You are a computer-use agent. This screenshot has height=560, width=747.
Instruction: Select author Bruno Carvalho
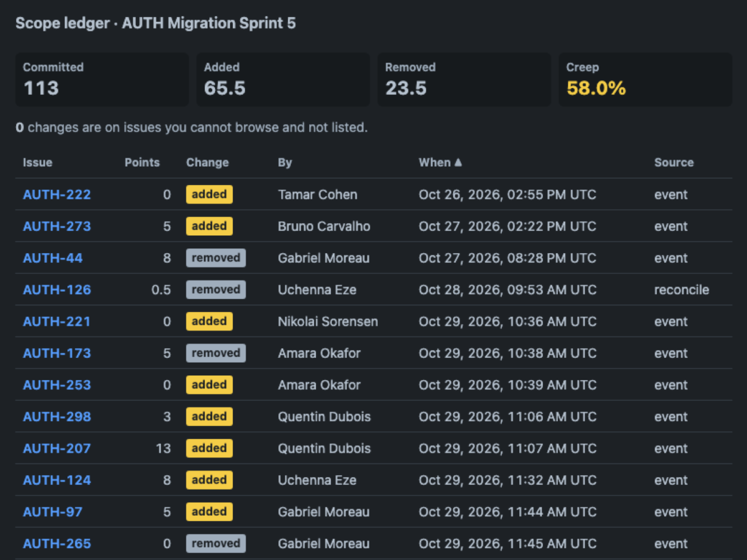pyautogui.click(x=324, y=226)
